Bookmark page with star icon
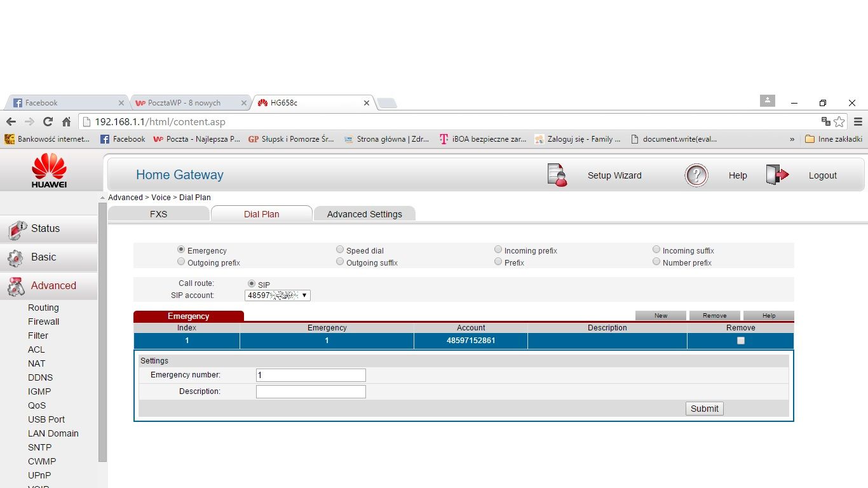 click(839, 122)
